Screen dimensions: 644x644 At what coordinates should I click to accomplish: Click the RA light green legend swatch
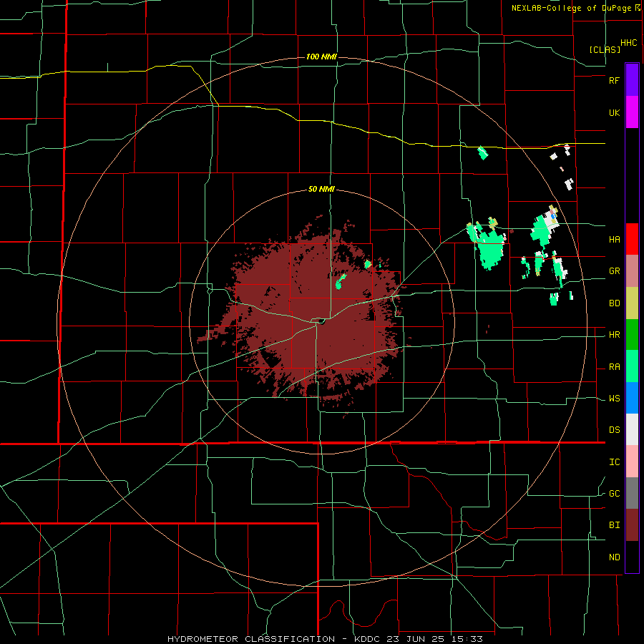pyautogui.click(x=632, y=366)
